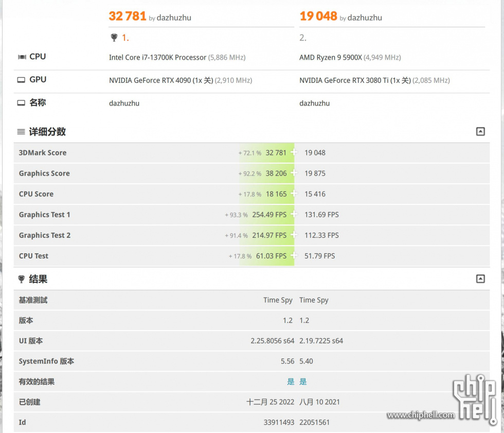Click the date 十二月 25 2022
This screenshot has height=433, width=504.
click(271, 402)
